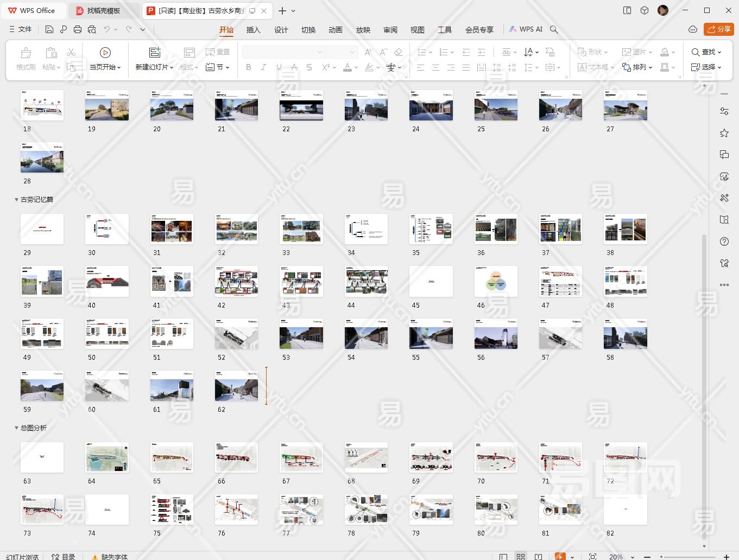Switch to reading view in status bar

pos(538,556)
